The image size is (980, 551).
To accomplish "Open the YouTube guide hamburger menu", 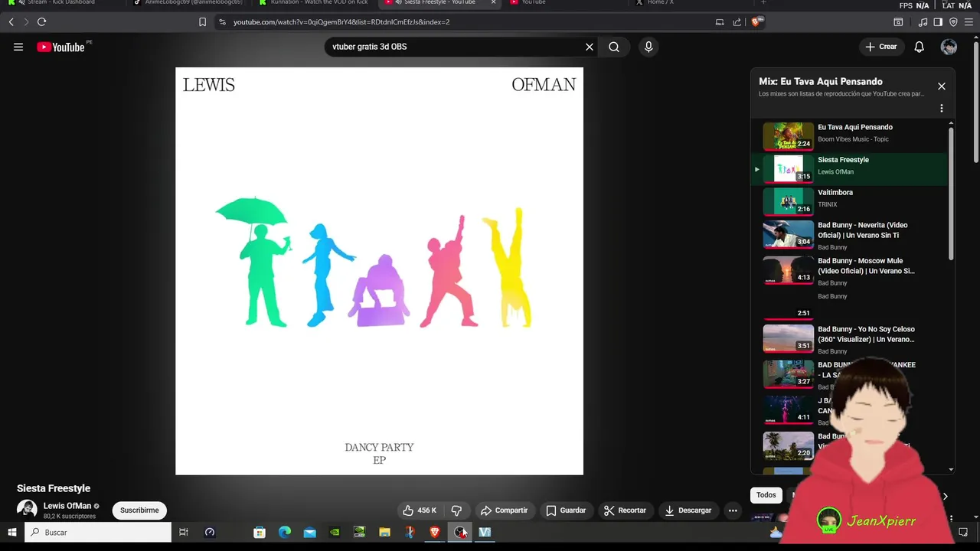I will tap(18, 47).
